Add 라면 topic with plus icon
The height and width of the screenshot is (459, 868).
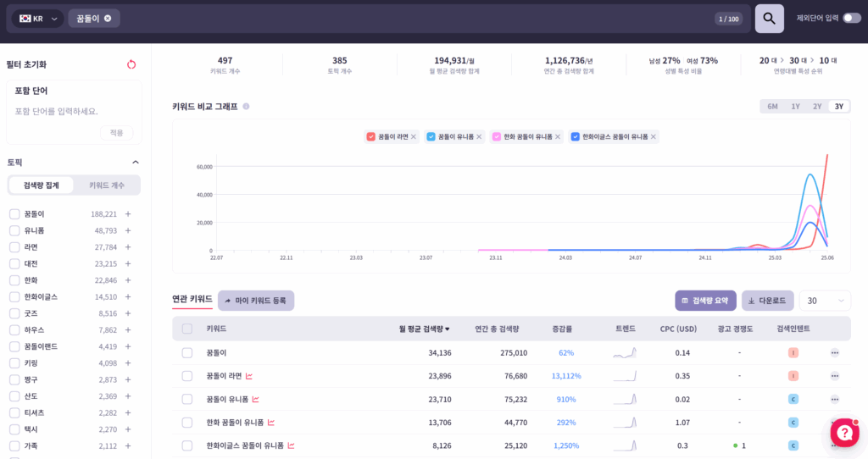[128, 247]
